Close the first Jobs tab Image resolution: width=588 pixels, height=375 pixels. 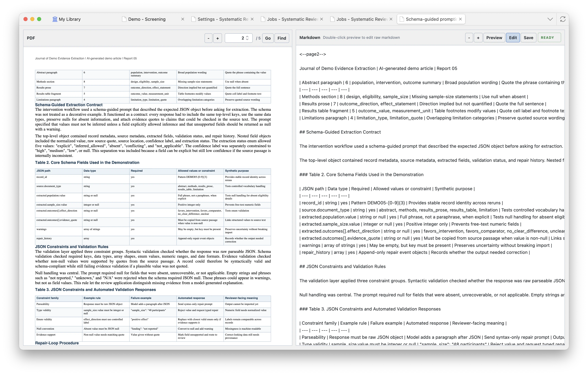click(321, 19)
